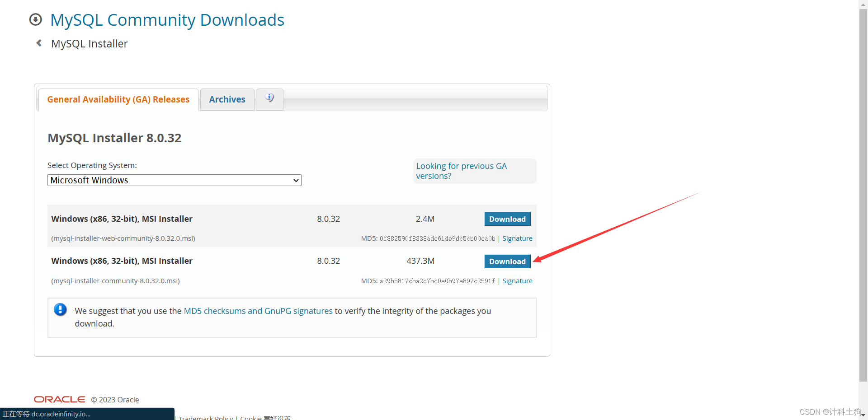Open the Select Operating System dropdown
Screen dimensions: 868x420
(x=174, y=180)
